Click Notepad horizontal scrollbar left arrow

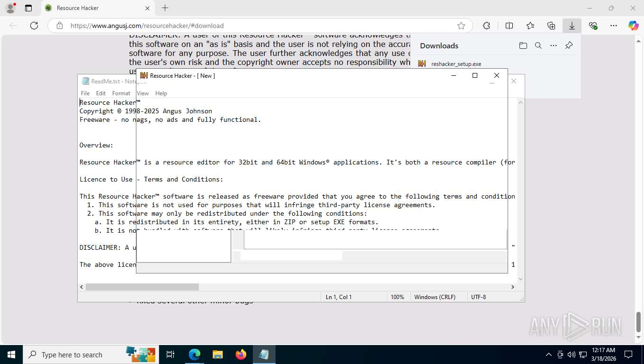point(81,287)
